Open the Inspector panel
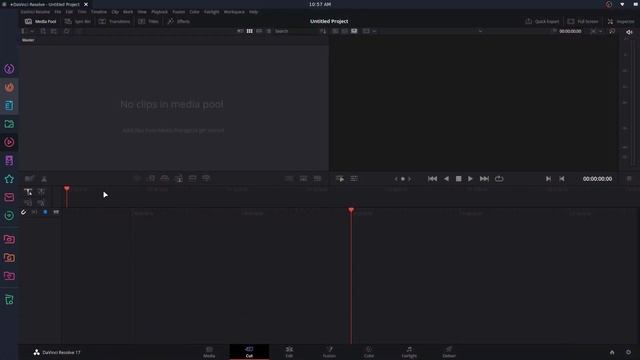Viewport: 640px width, 360px height. [621, 21]
